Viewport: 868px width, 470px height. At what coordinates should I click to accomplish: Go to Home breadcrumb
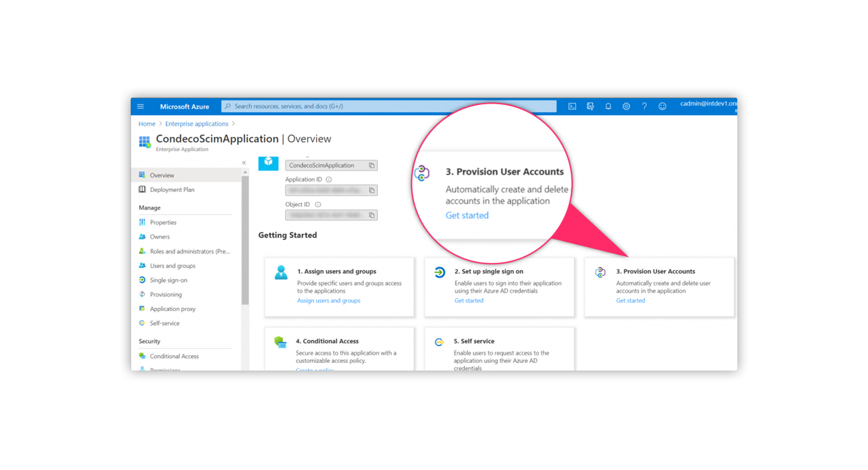point(146,124)
